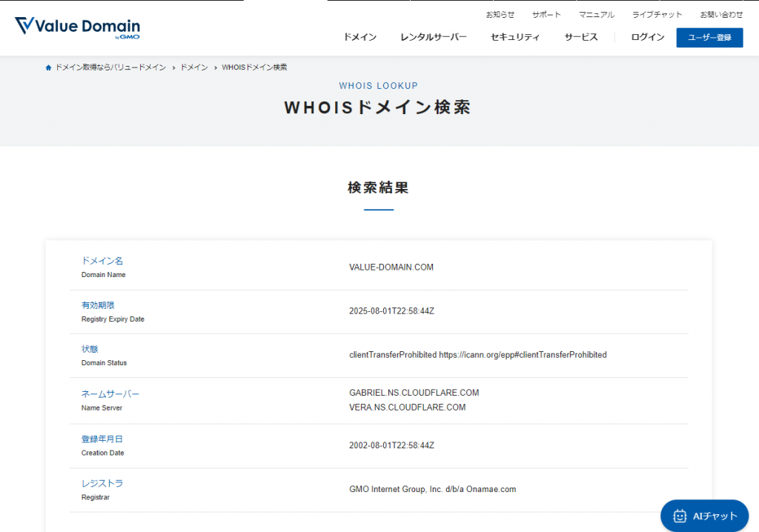Click the ドメイン breadcrumb link

194,67
